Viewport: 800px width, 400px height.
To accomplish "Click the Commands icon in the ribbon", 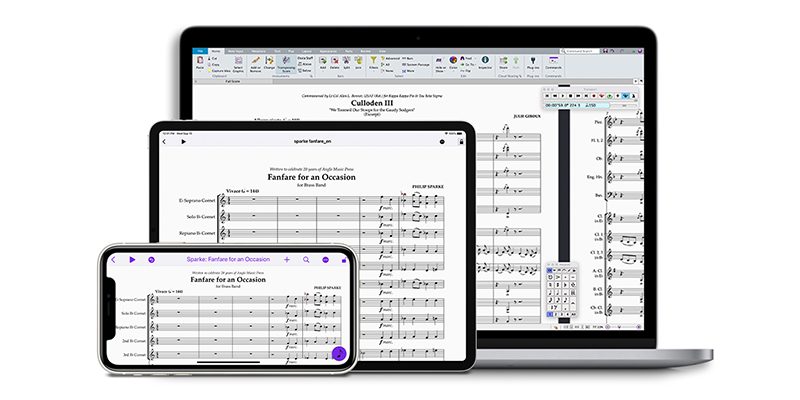I will [x=554, y=60].
